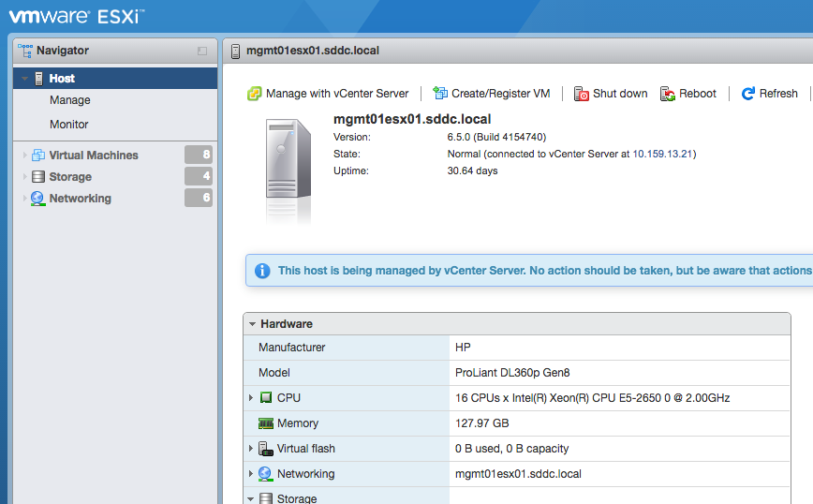Minimize the Navigator panel with its square button
Screen dimensions: 813x504
(202, 51)
